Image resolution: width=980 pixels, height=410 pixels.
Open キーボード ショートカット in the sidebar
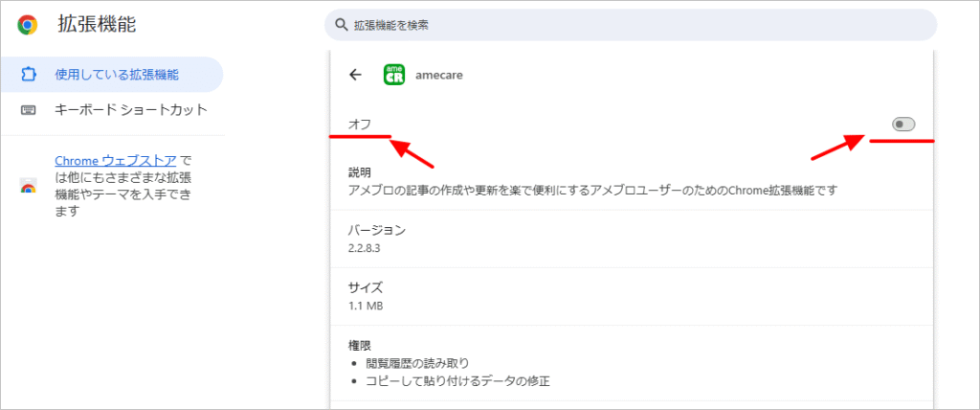[130, 109]
